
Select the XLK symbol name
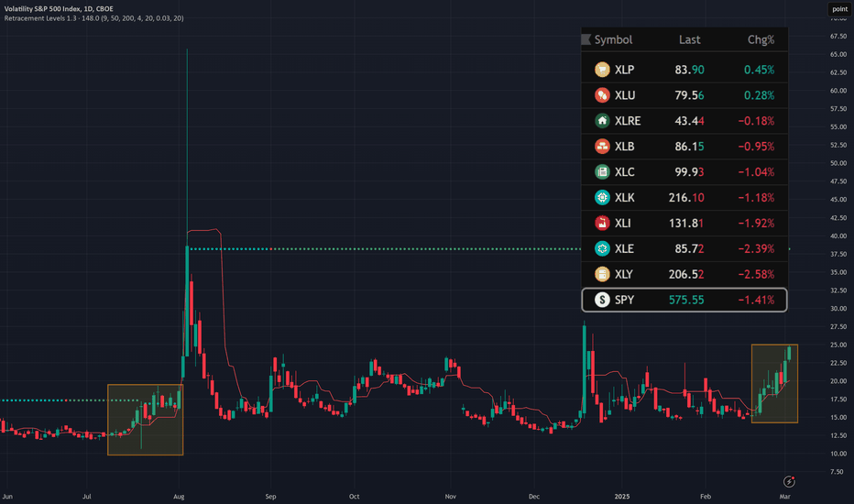pyautogui.click(x=625, y=198)
